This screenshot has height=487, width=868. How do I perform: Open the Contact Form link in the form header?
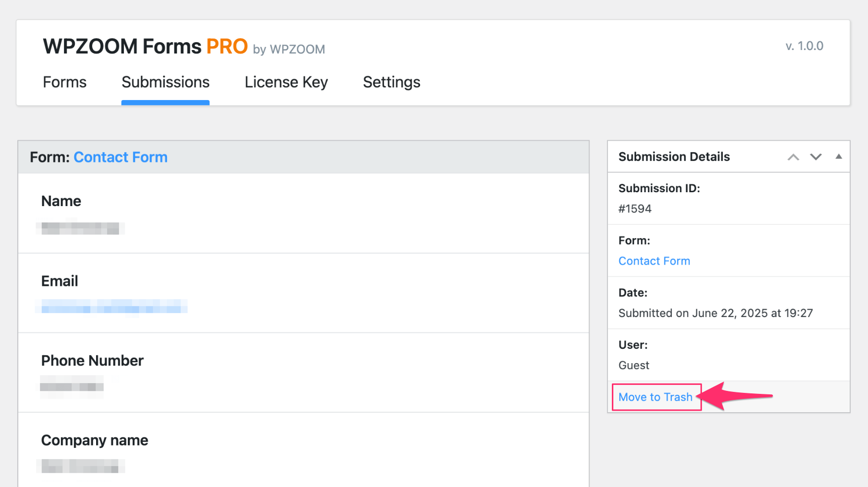click(x=120, y=157)
